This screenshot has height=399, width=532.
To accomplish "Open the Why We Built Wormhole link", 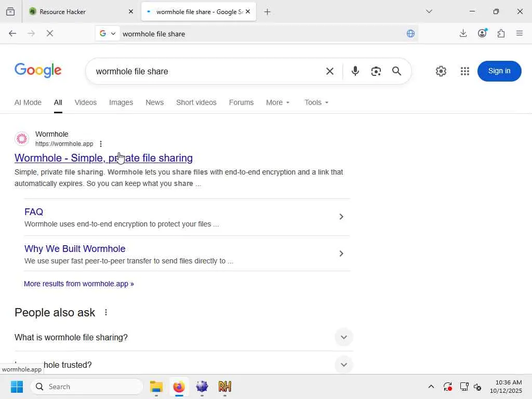I will 75,249.
